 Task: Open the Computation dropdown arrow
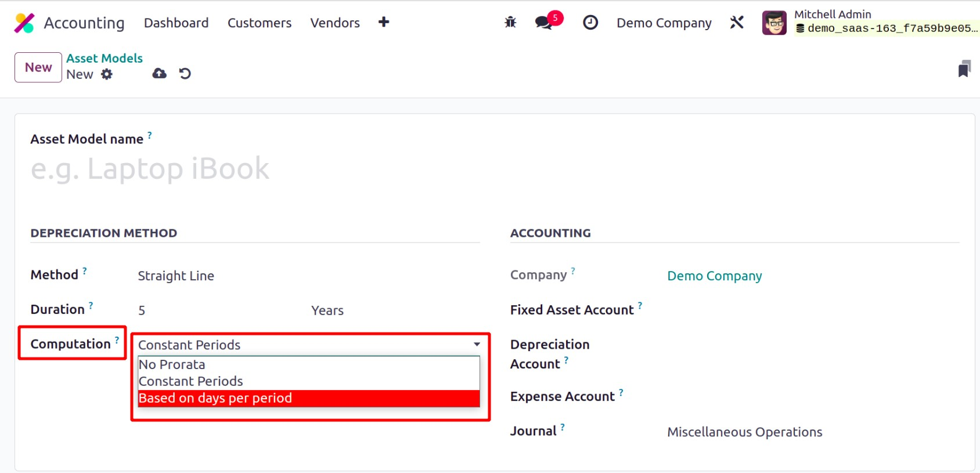coord(477,345)
